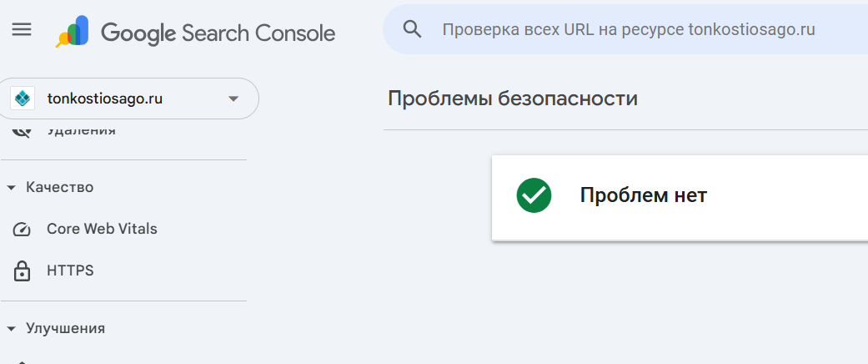Viewport: 868px width, 364px height.
Task: Click the green checkmark status icon
Action: (534, 195)
